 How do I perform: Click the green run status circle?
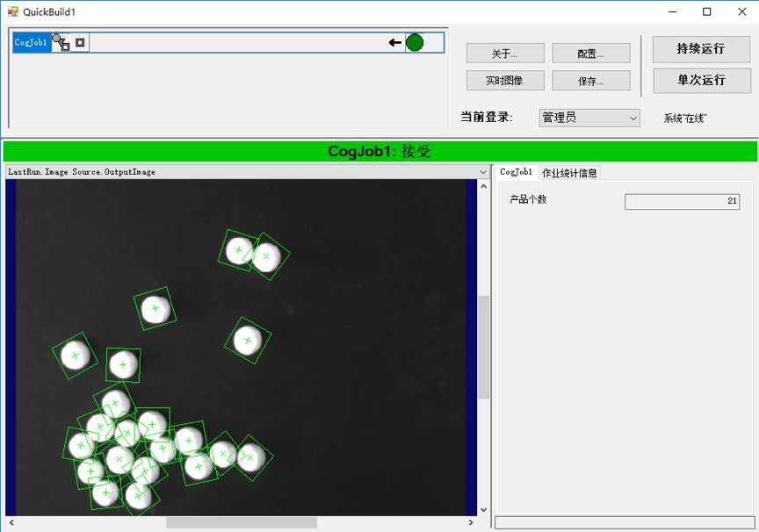[x=415, y=42]
